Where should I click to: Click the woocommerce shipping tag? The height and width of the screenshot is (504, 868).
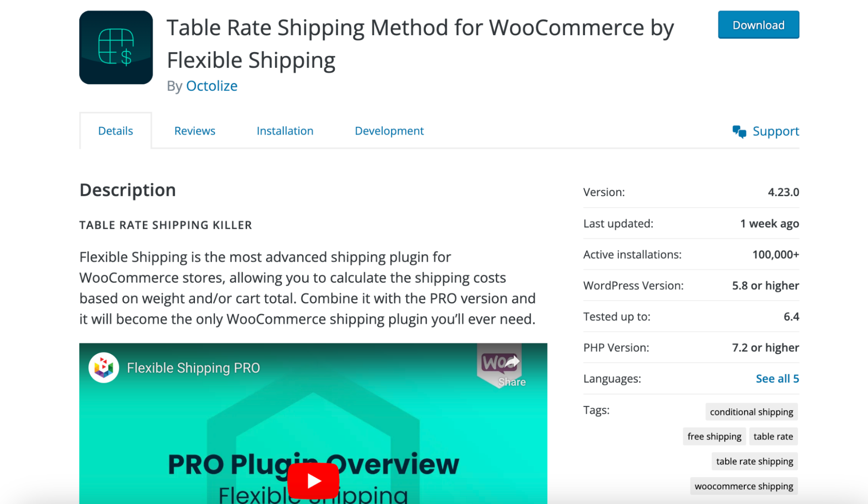pos(742,486)
